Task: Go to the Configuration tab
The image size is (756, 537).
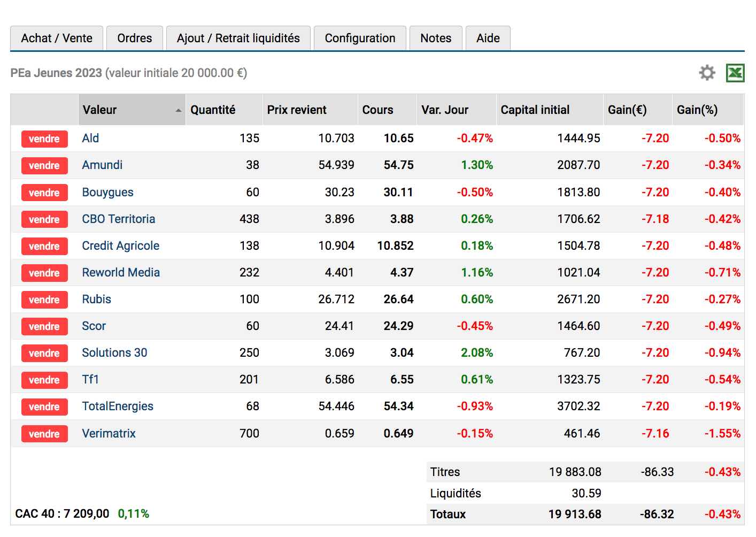Action: pos(360,38)
